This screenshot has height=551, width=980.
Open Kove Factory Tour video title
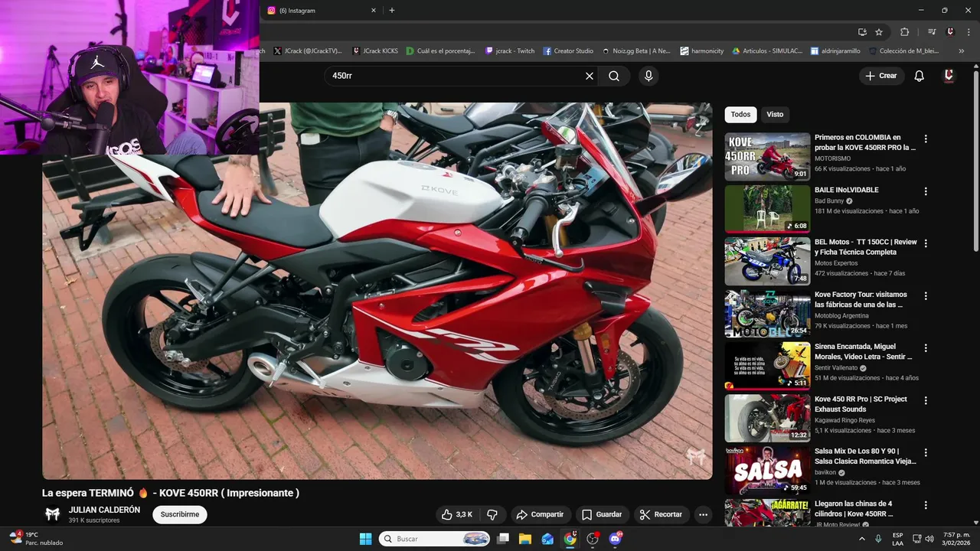click(861, 299)
